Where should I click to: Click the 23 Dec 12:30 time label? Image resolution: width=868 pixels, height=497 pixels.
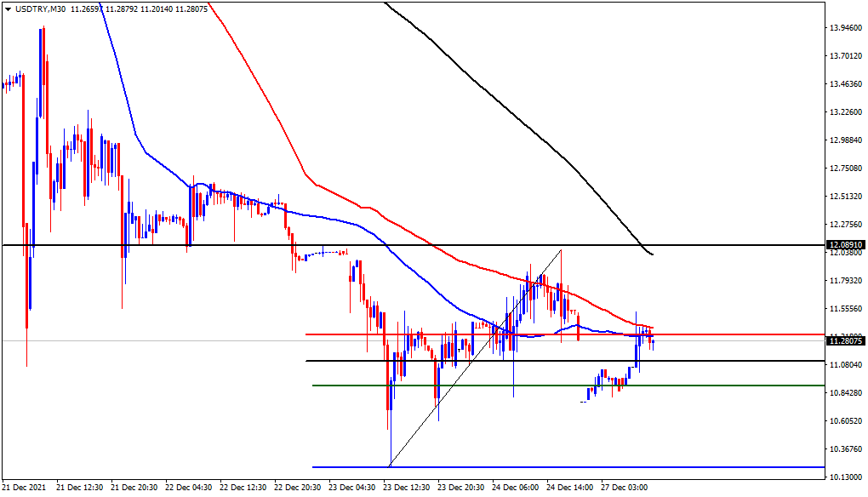click(x=407, y=488)
